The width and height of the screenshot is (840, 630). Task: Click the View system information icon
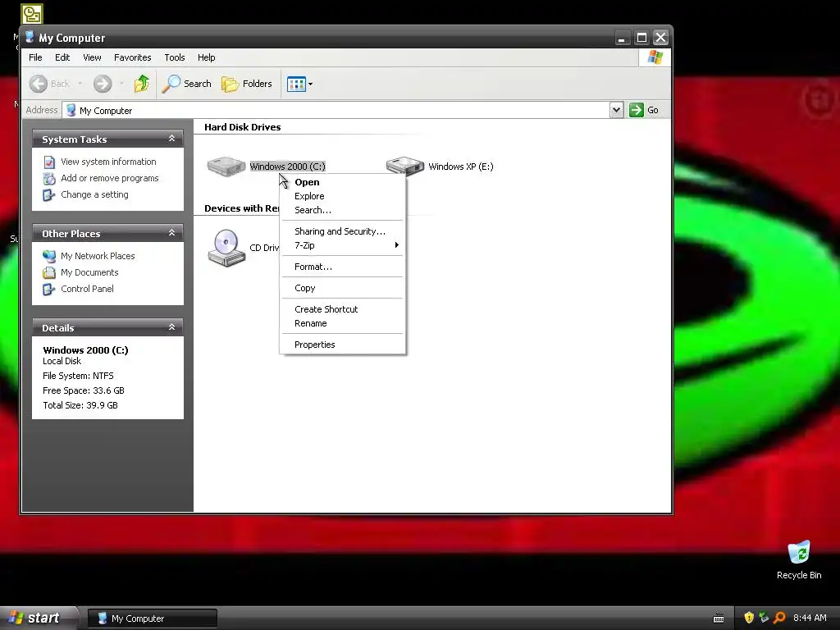click(49, 162)
